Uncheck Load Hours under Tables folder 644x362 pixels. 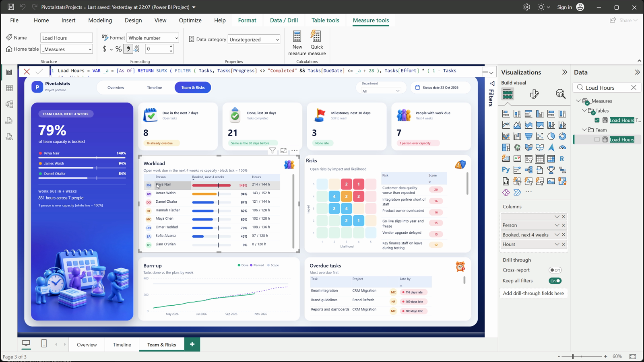coord(597,120)
